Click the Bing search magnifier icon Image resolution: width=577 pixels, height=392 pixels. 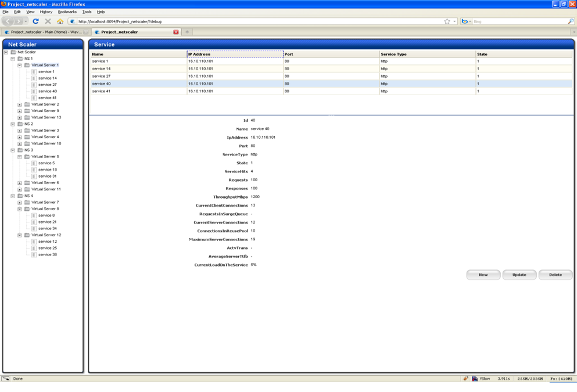pos(570,21)
